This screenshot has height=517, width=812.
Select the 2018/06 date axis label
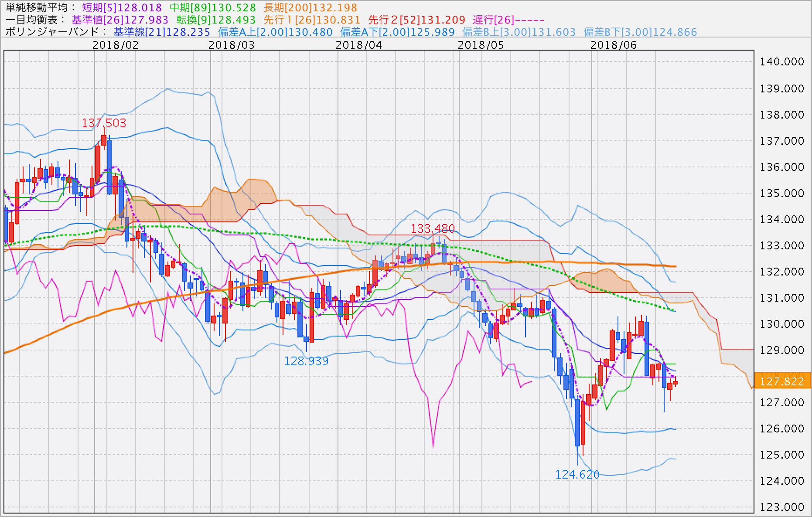pyautogui.click(x=613, y=45)
